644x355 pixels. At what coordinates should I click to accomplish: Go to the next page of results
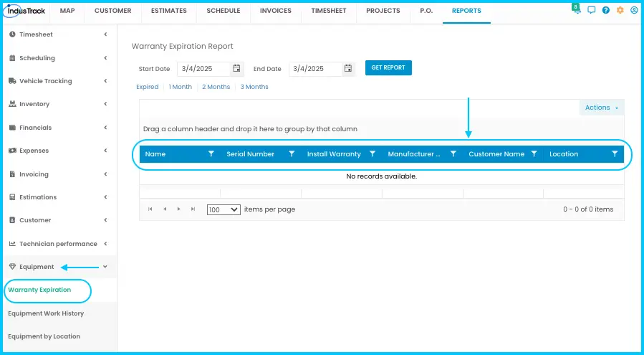178,209
